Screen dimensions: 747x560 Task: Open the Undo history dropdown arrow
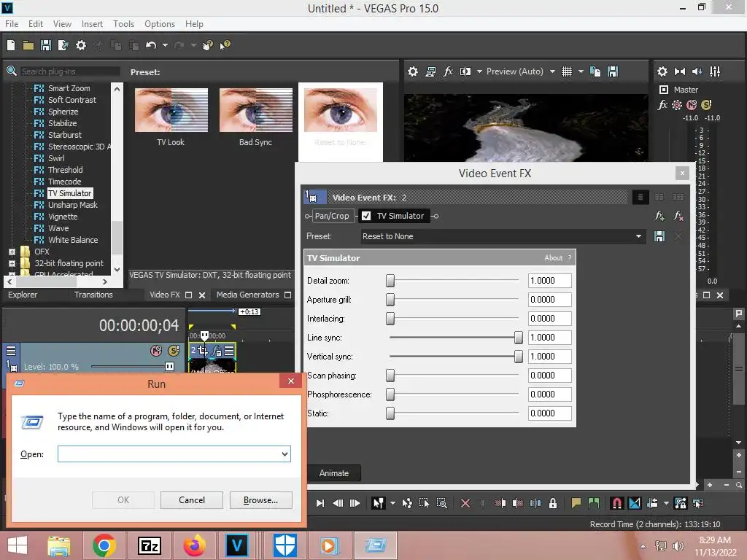pos(165,45)
